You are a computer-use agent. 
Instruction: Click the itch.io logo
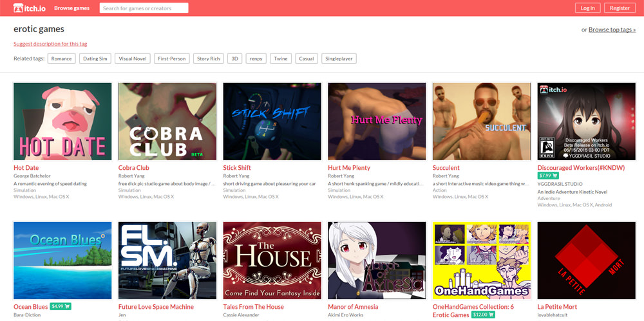pyautogui.click(x=29, y=8)
